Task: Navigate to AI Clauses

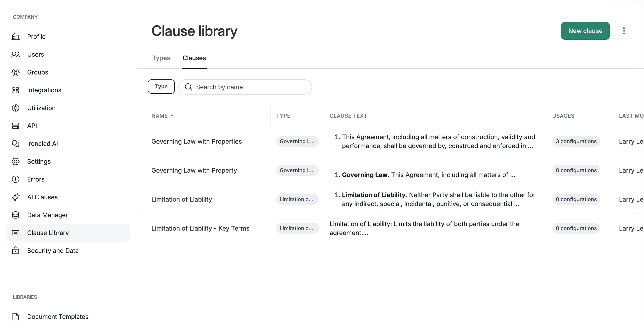Action: tap(67, 197)
